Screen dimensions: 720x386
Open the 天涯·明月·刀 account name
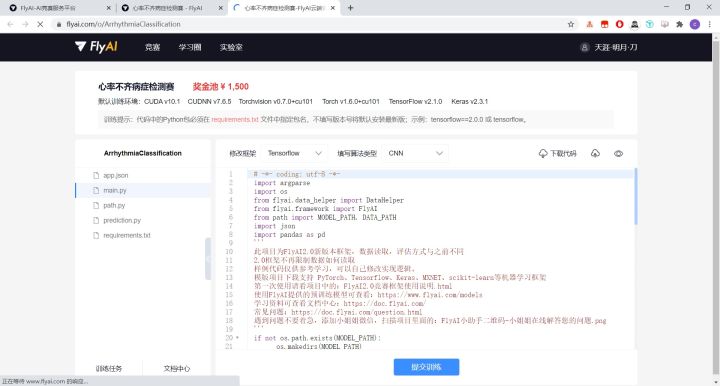(x=616, y=47)
